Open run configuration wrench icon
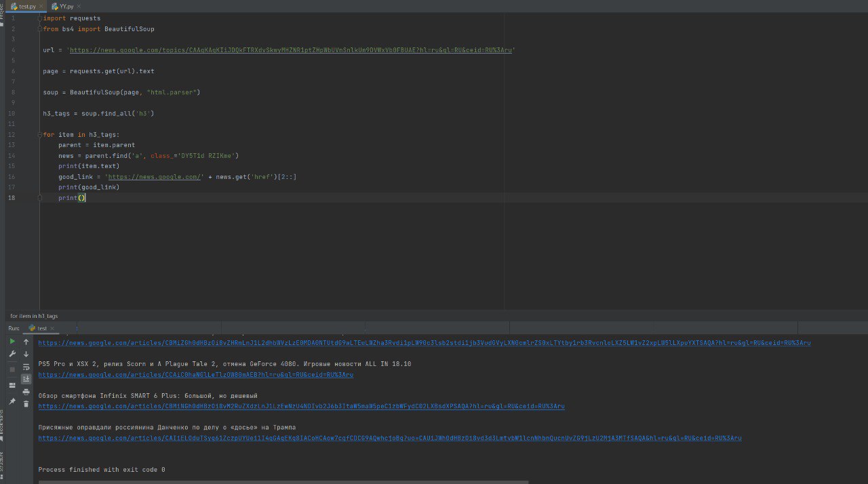The width and height of the screenshot is (868, 484). point(12,354)
